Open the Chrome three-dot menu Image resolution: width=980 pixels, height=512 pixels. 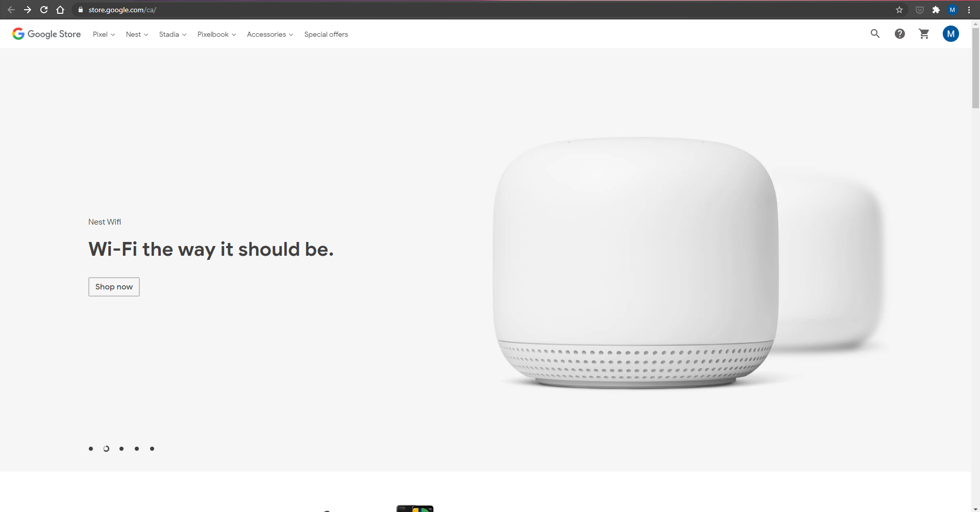pos(969,10)
